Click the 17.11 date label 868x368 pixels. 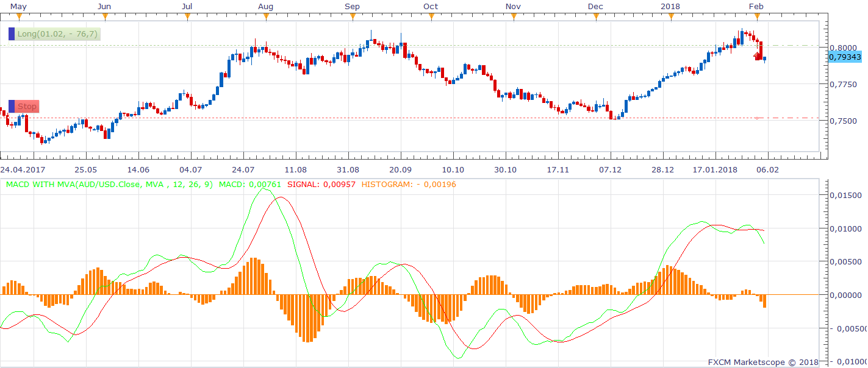[558, 169]
